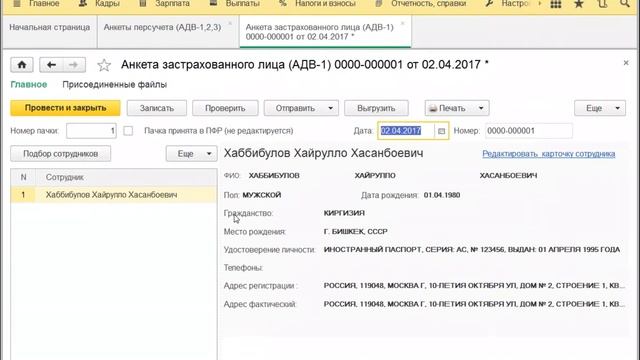Image resolution: width=640 pixels, height=360 pixels.
Task: Go forward with right arrow button
Action: tap(73, 65)
